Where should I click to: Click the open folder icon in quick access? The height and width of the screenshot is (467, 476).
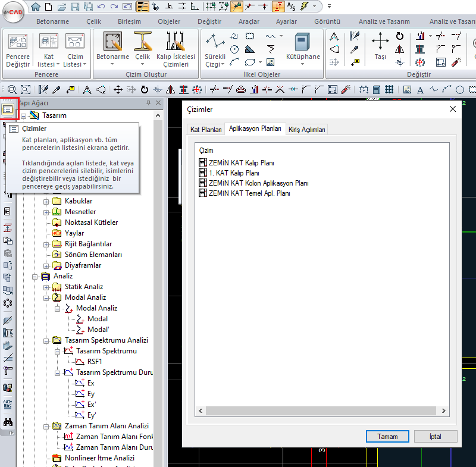[62, 7]
